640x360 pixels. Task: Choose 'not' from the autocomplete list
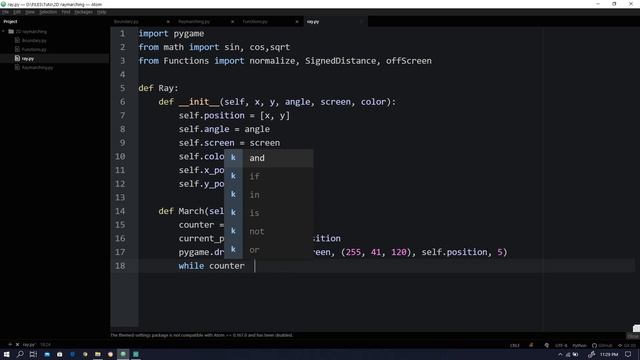point(269,231)
